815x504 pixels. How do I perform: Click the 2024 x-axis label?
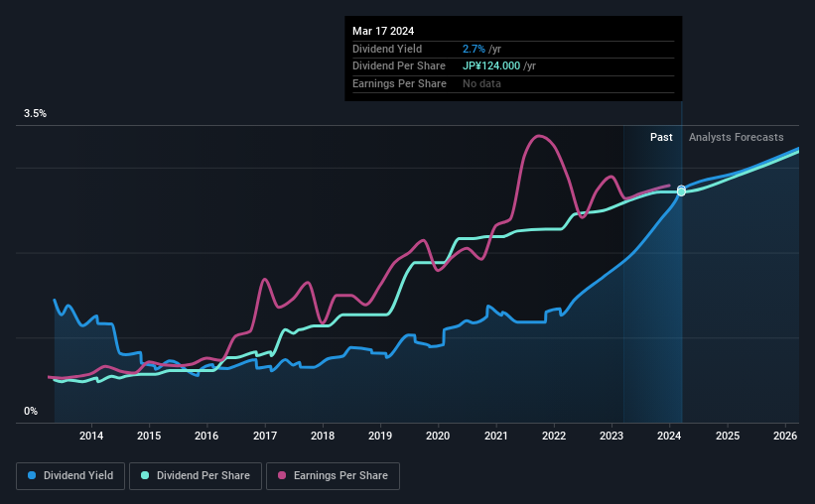click(x=669, y=436)
